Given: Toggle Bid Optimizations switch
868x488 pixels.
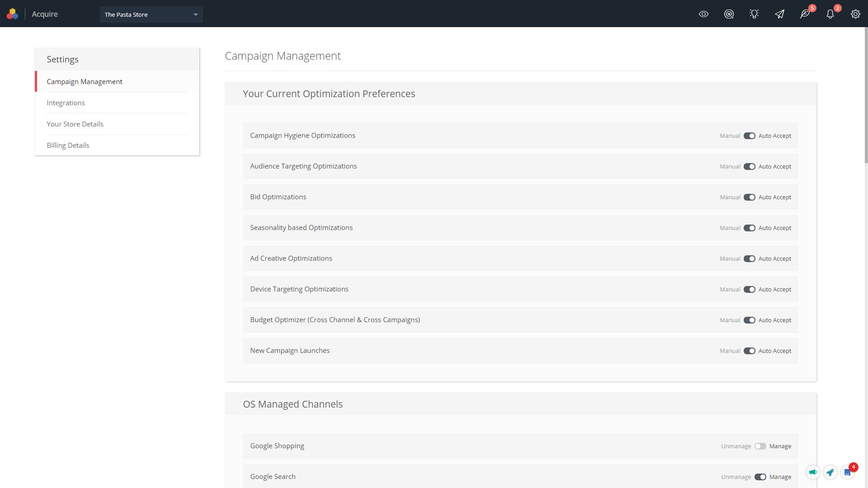Looking at the screenshot, I should [x=749, y=197].
